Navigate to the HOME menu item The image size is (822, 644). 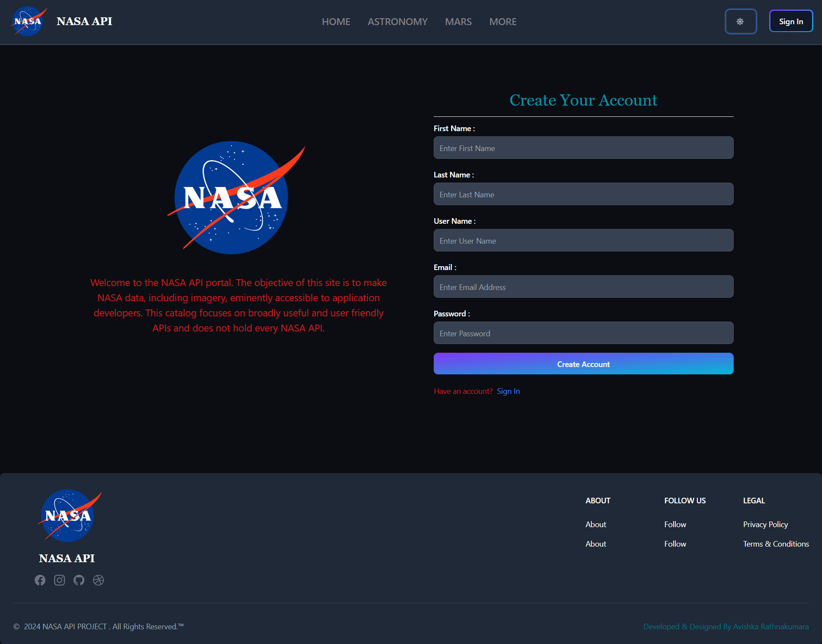point(336,22)
